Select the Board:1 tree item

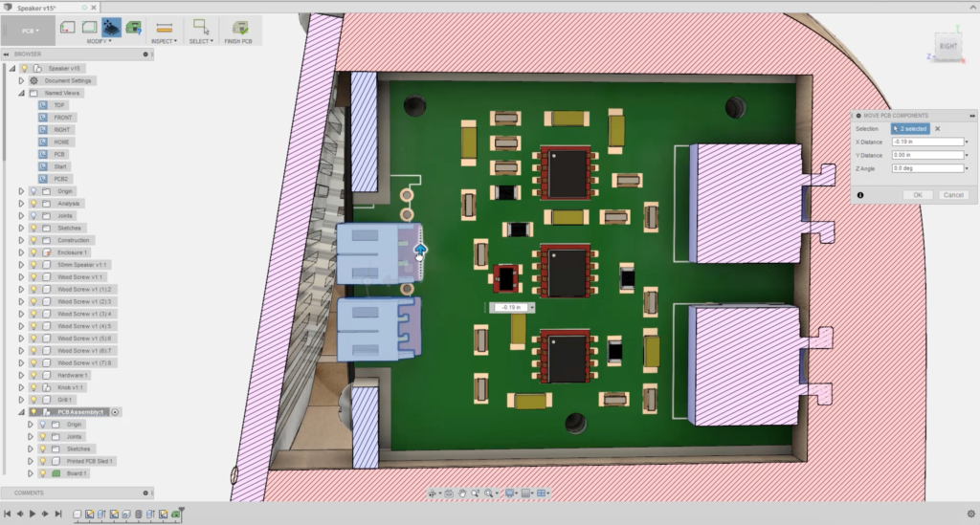click(x=77, y=473)
